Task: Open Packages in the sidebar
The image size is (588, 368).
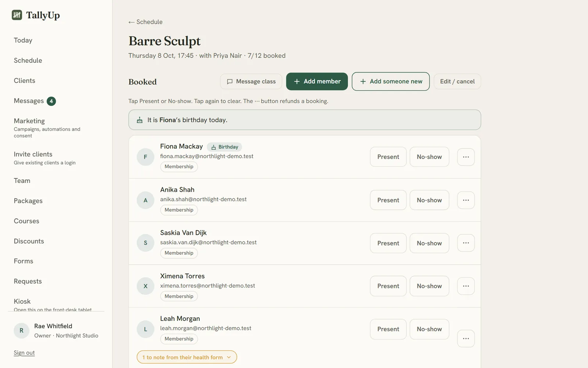Action: (28, 201)
